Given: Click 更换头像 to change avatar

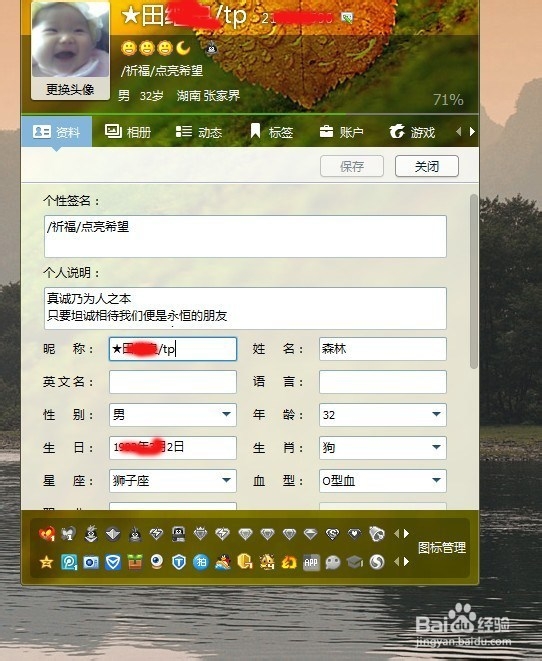Looking at the screenshot, I should point(70,89).
